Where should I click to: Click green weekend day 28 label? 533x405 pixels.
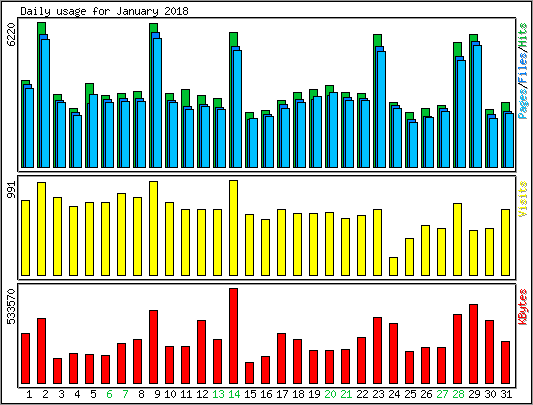458,394
